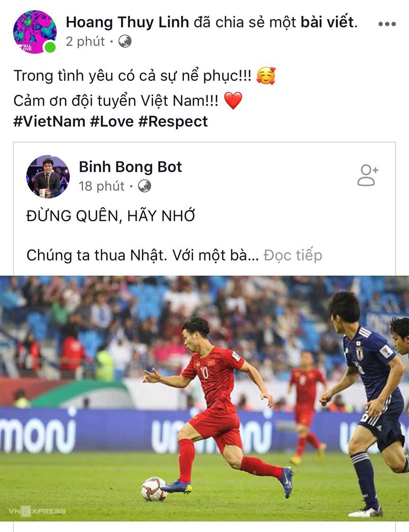
Task: Open the Hoang Thuy Linh name link
Action: (x=128, y=22)
